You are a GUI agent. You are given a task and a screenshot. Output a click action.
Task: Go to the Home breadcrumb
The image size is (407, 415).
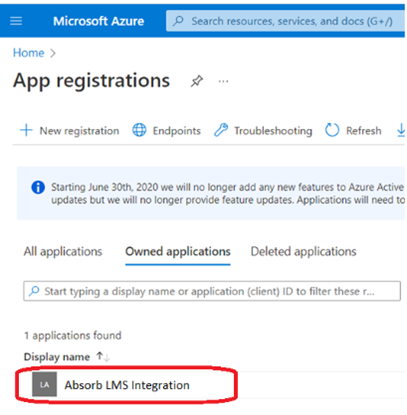(x=29, y=53)
